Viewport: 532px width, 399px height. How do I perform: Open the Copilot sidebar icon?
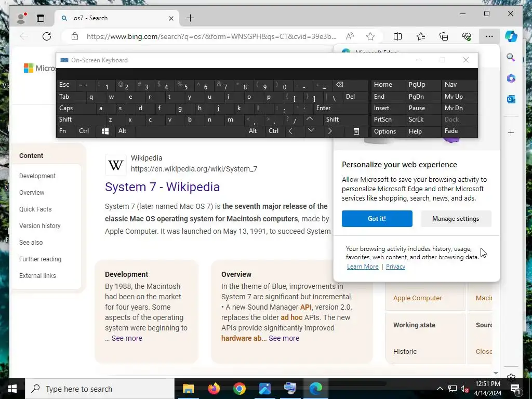pyautogui.click(x=511, y=36)
